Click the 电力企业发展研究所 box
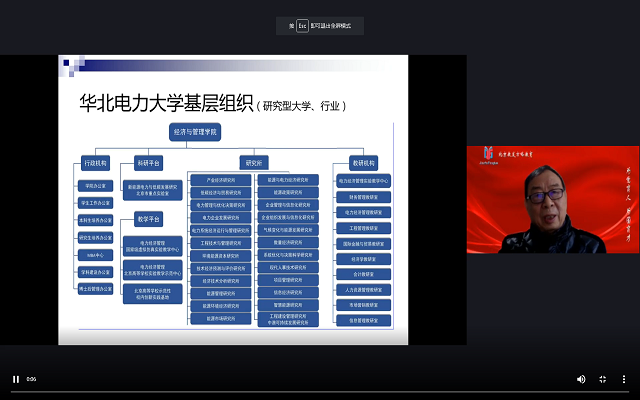This screenshot has width=640, height=400. click(x=221, y=218)
